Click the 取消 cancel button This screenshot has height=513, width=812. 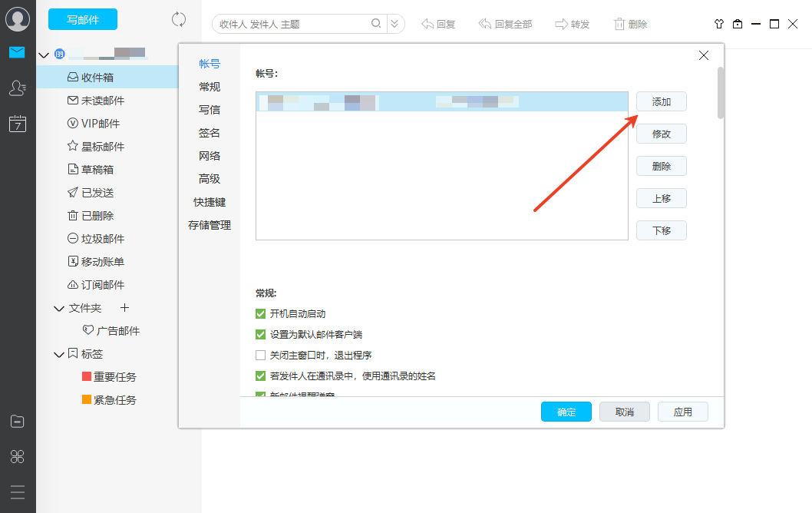click(625, 412)
